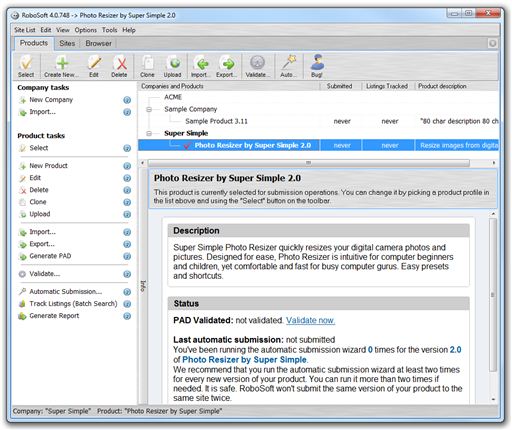512x430 pixels.
Task: Click help icon beside Track Listings
Action: pyautogui.click(x=127, y=304)
